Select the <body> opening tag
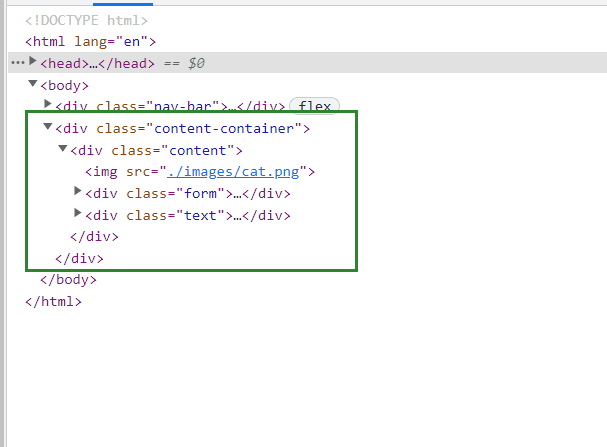 point(64,86)
